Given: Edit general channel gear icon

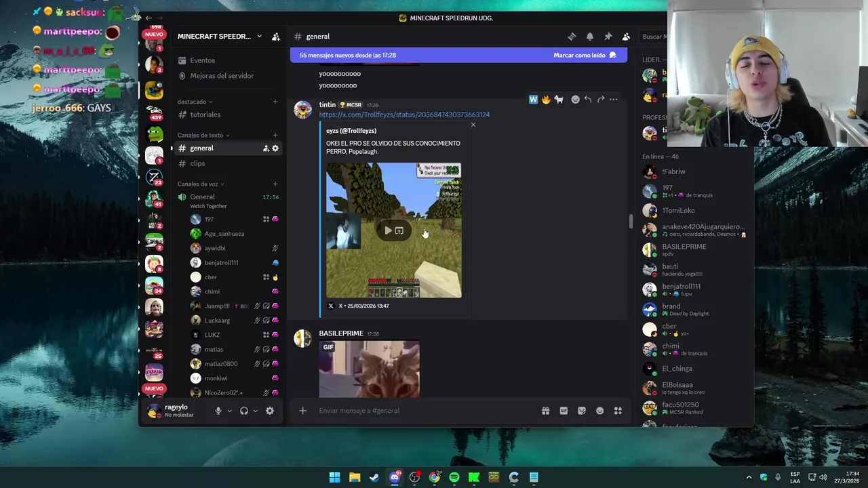Looking at the screenshot, I should (x=275, y=148).
